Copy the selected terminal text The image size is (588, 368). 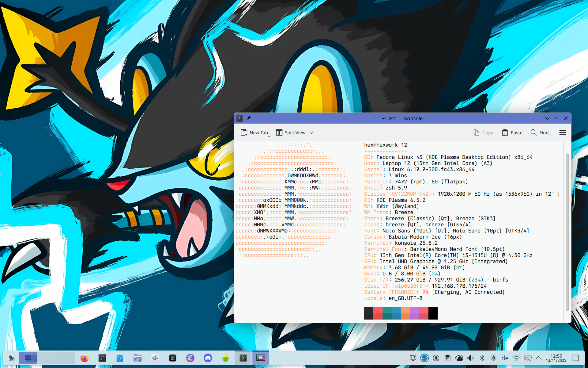click(483, 132)
